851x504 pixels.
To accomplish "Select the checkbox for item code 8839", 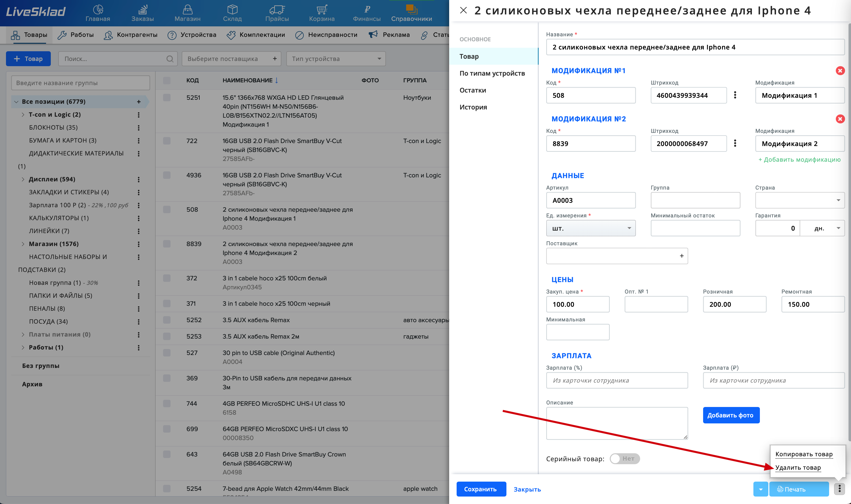I will pos(167,244).
